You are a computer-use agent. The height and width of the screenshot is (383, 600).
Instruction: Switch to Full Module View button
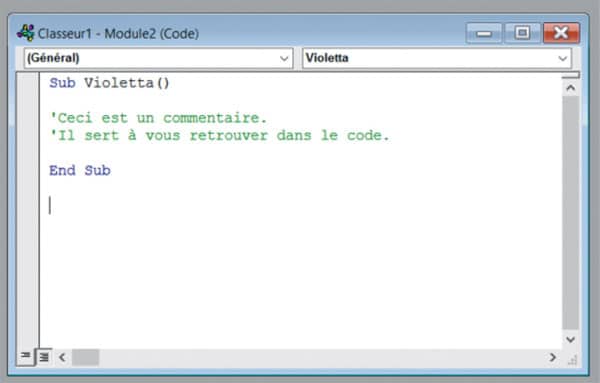pos(44,357)
